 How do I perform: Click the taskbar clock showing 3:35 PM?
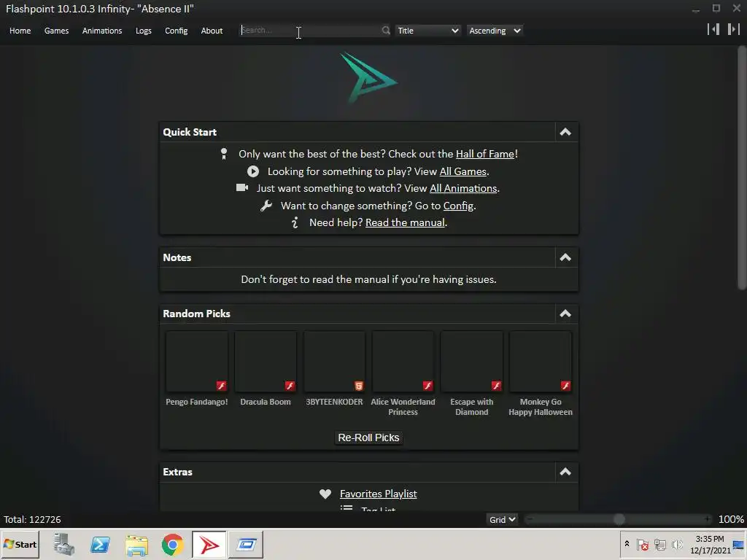(x=710, y=544)
